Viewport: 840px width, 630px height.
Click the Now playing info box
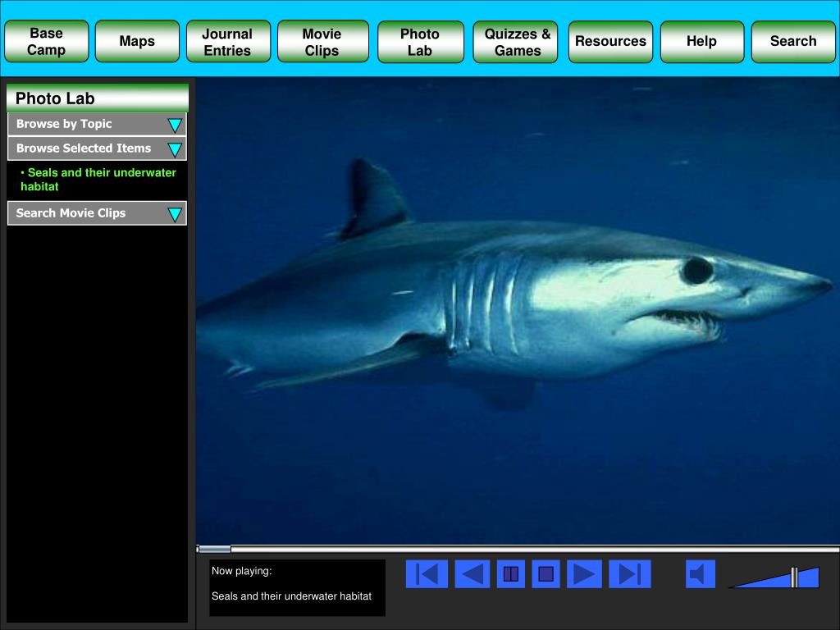297,587
